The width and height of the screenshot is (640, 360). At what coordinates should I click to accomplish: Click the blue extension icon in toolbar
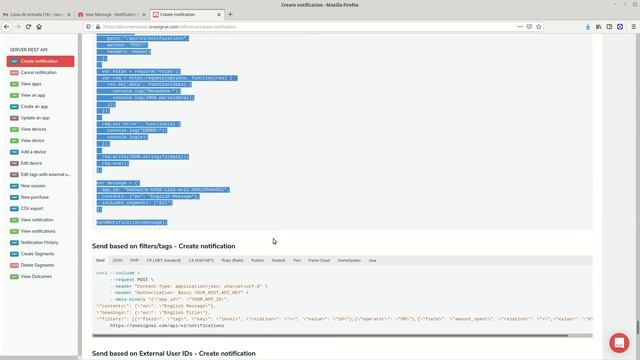click(x=620, y=27)
